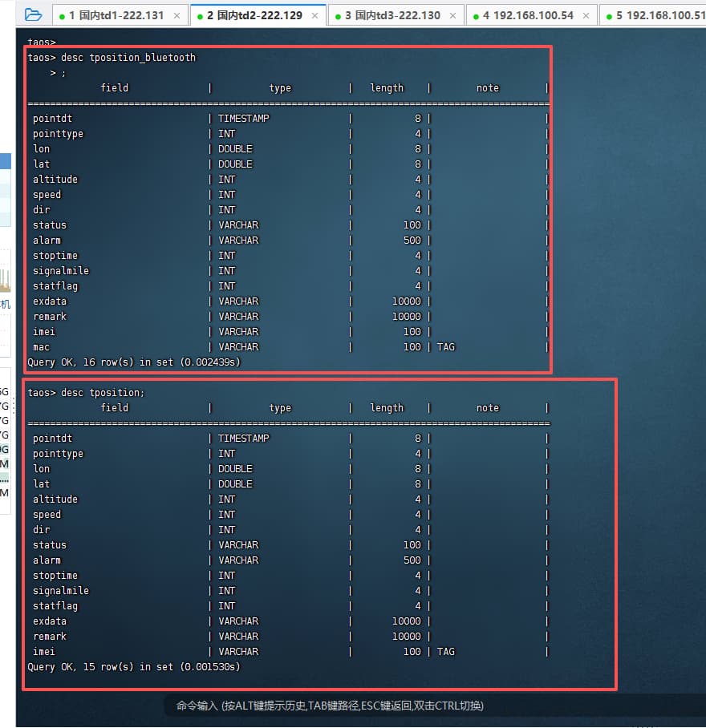Screen dimensions: 706x728
Task: Click the 'Query OK, 15 row(s)' result line
Action: 133,666
